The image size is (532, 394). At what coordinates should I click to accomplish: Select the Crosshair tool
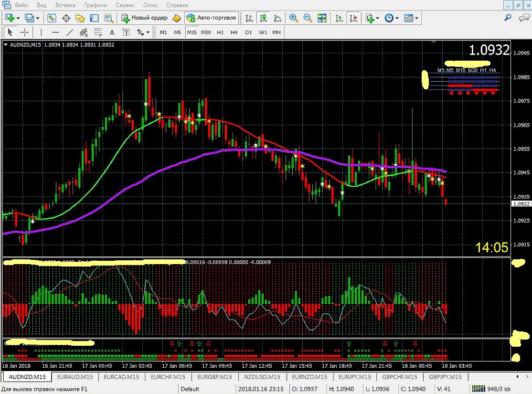(24, 32)
